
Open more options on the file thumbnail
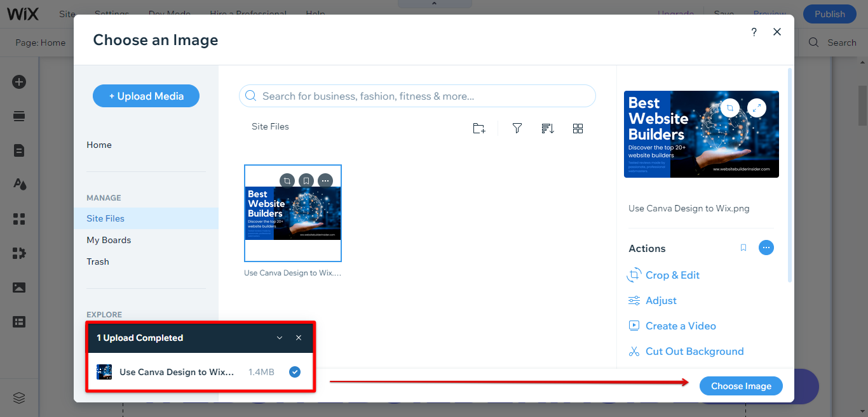coord(325,181)
